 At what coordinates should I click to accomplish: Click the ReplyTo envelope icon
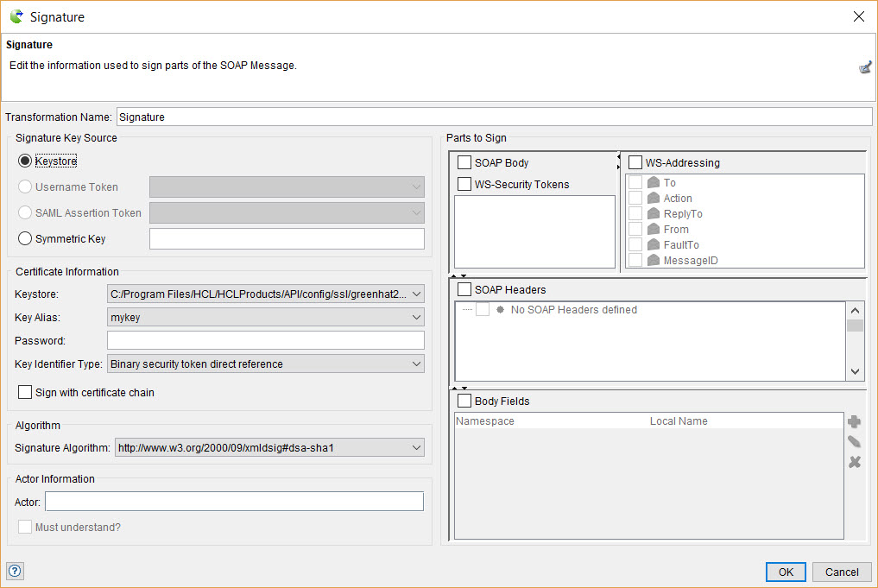(x=654, y=213)
